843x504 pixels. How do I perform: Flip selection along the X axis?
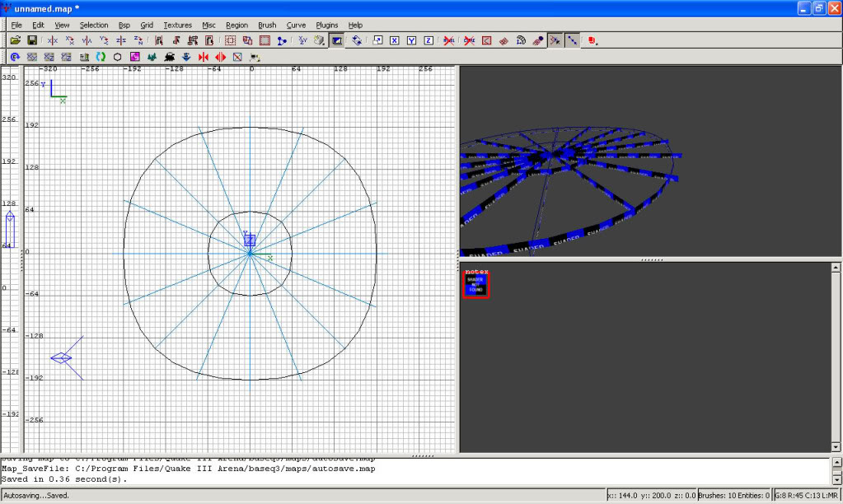click(x=53, y=40)
